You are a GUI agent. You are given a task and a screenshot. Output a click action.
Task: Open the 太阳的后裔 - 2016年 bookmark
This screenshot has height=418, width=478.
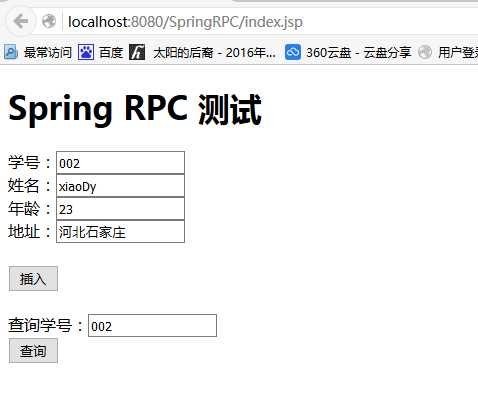(202, 52)
